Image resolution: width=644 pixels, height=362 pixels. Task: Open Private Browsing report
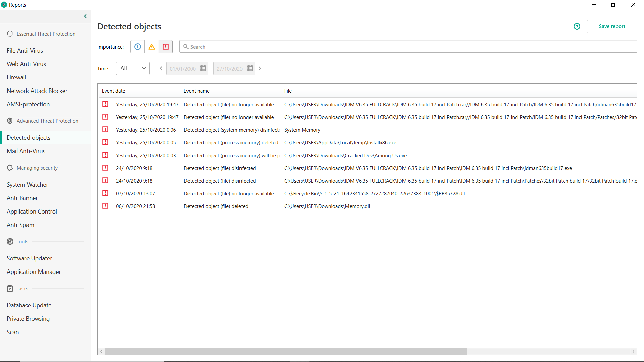[x=28, y=319]
